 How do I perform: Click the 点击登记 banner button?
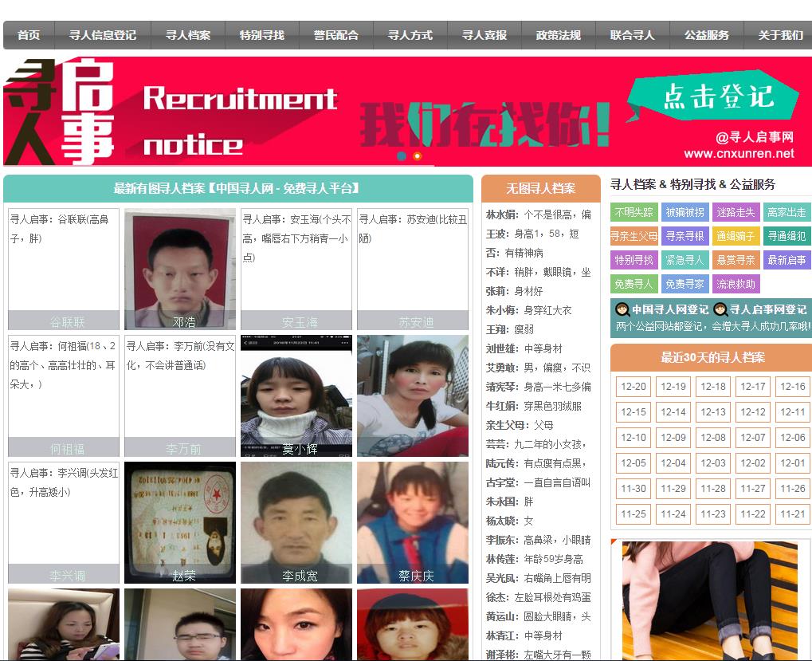click(x=714, y=96)
